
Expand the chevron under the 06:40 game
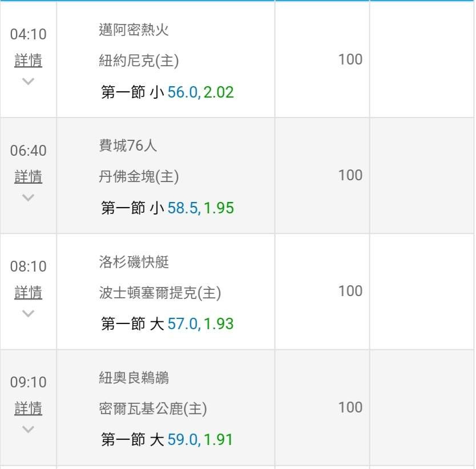click(28, 197)
